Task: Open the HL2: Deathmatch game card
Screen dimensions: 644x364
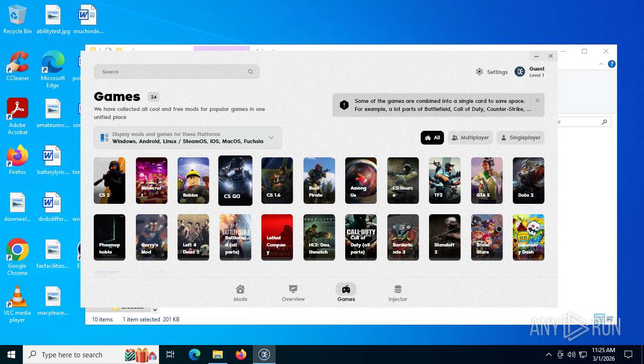Action: coord(319,237)
